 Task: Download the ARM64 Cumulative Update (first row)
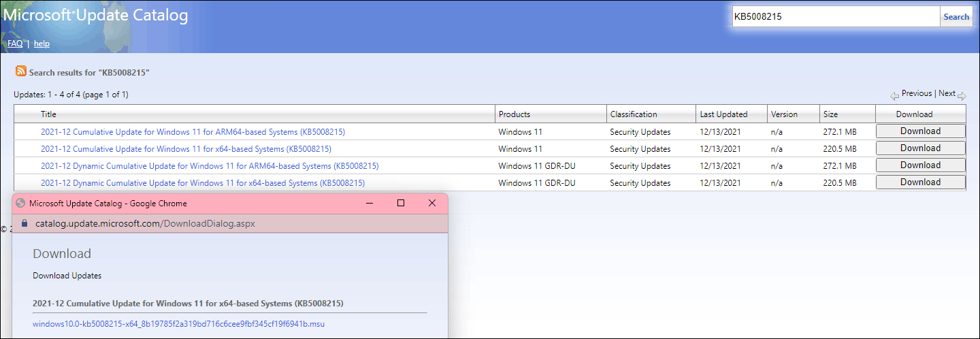click(x=920, y=131)
